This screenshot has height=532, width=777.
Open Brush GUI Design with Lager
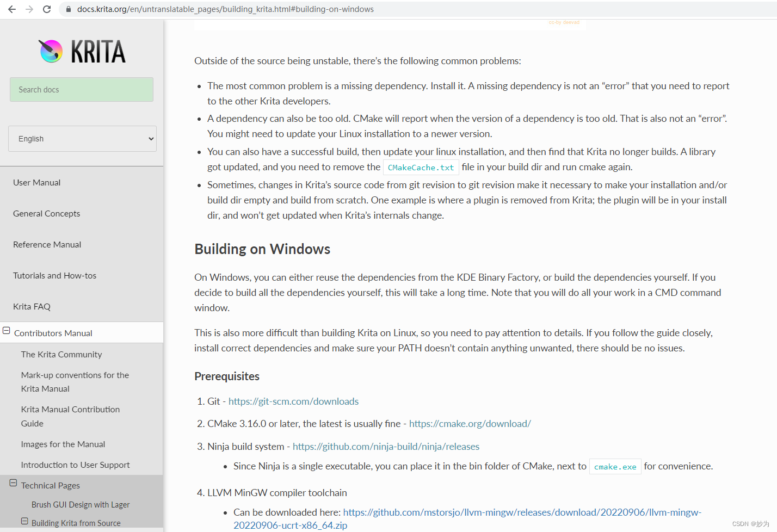(81, 504)
